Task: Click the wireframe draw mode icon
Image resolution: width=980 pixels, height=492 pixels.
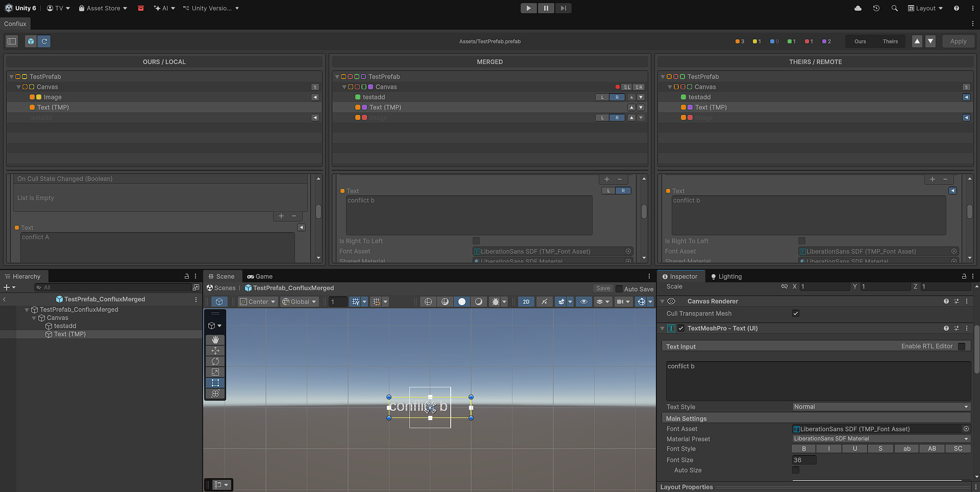Action: pos(428,302)
